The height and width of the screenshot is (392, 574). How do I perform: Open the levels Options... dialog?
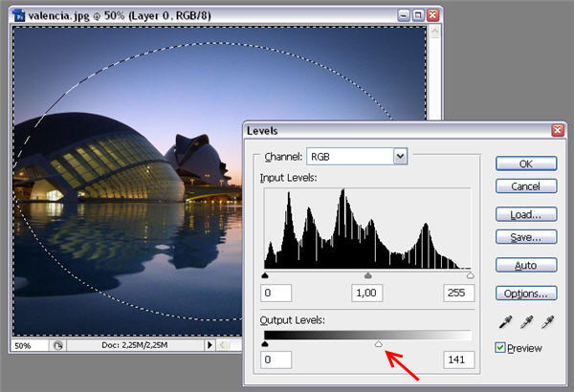pos(526,294)
